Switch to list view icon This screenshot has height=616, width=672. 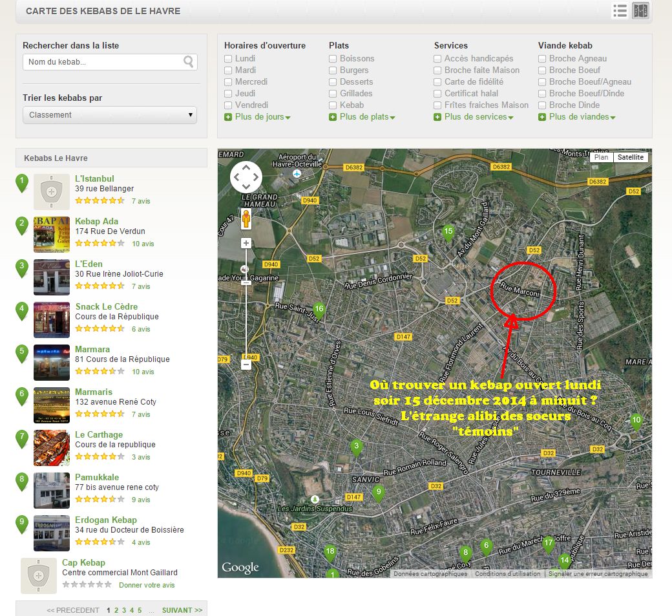pyautogui.click(x=620, y=11)
